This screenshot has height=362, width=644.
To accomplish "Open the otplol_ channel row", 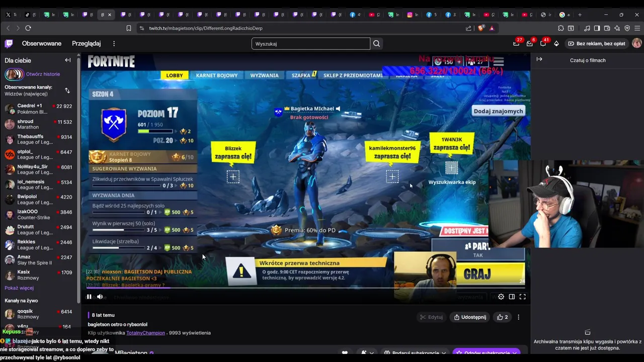I will point(39,154).
